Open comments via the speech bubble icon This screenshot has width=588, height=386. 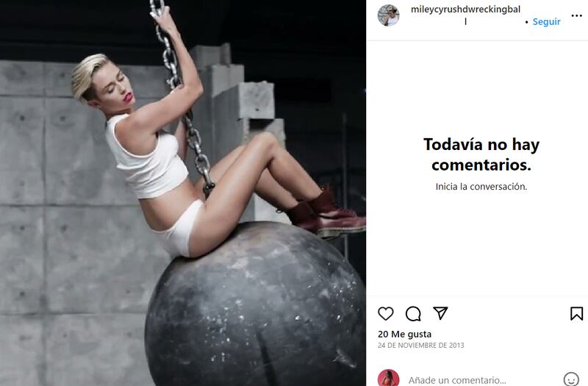413,314
